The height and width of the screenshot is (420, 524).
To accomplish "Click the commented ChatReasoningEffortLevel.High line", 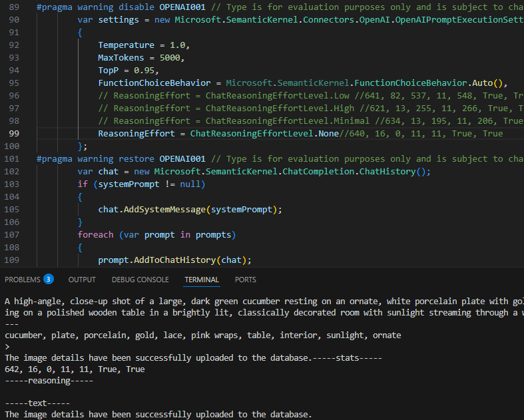I will click(311, 108).
